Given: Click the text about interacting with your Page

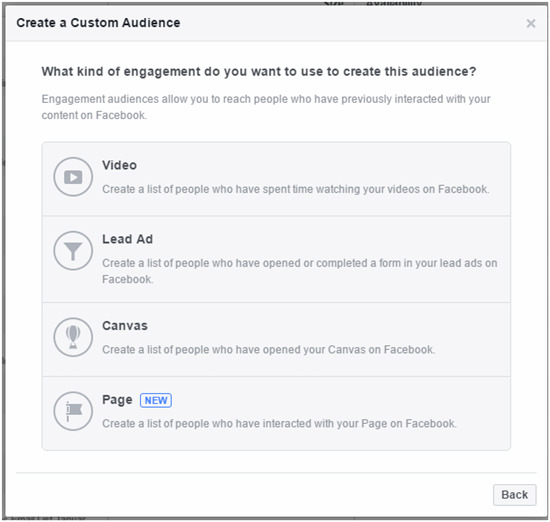Looking at the screenshot, I should 280,424.
